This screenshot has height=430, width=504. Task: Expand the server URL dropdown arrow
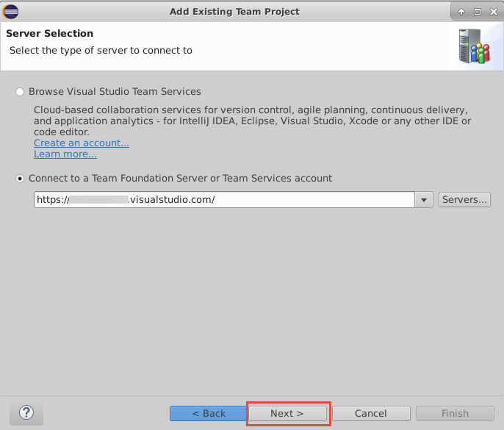pyautogui.click(x=424, y=200)
